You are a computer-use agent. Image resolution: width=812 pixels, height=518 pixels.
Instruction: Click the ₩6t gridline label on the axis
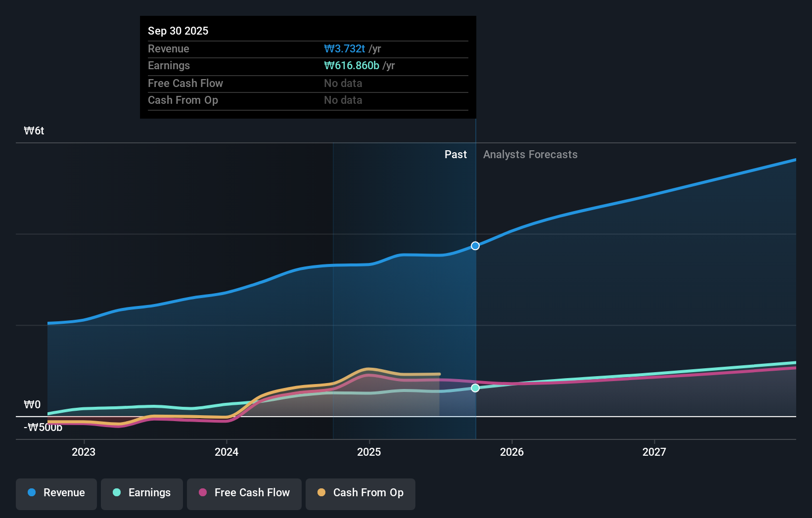tap(34, 130)
